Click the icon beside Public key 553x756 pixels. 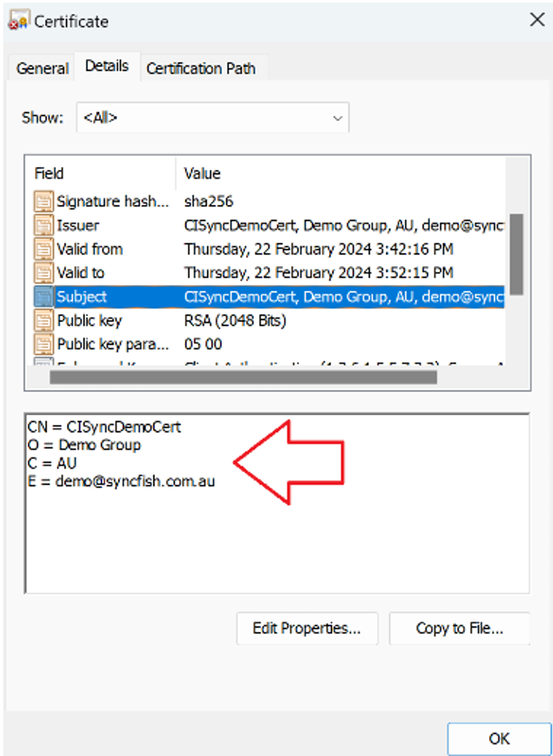point(43,321)
